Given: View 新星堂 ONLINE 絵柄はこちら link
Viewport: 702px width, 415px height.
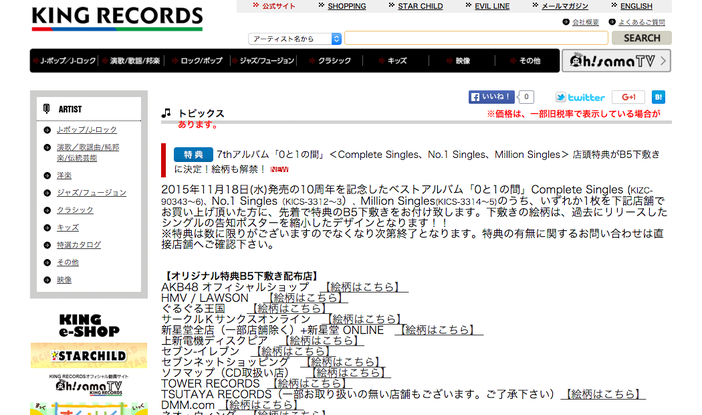Looking at the screenshot, I should pyautogui.click(x=437, y=330).
